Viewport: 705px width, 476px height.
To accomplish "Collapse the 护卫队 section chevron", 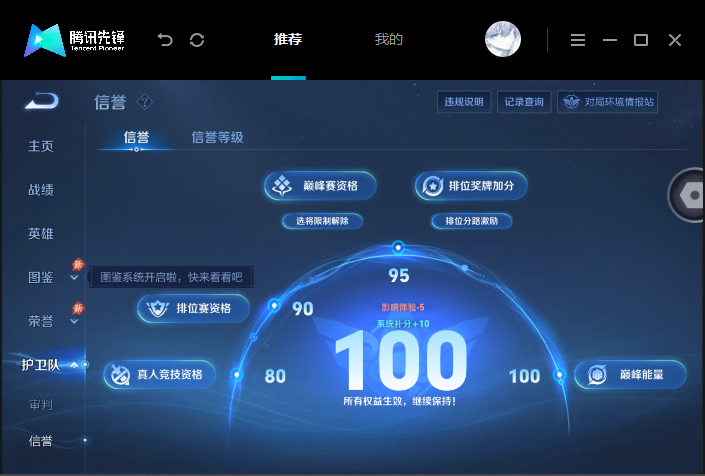I will pos(74,365).
